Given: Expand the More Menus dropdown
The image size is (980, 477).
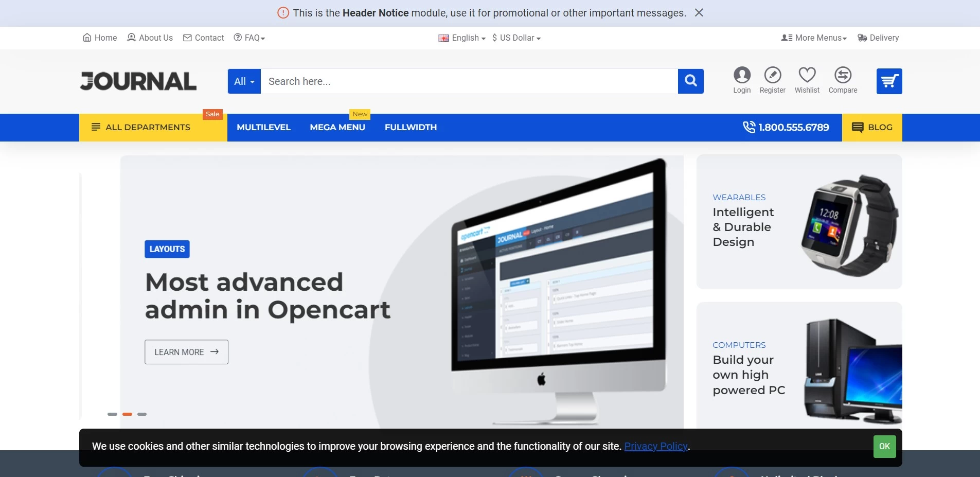Looking at the screenshot, I should click(814, 38).
